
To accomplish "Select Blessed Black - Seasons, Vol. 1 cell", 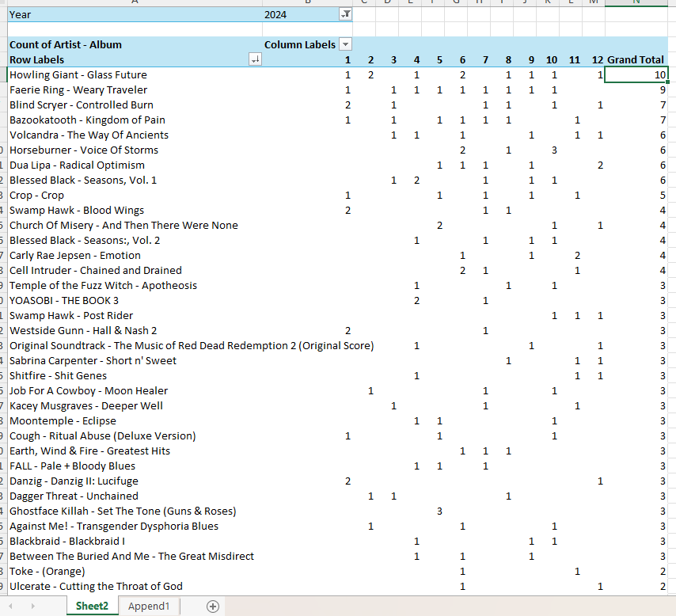I will click(x=135, y=180).
